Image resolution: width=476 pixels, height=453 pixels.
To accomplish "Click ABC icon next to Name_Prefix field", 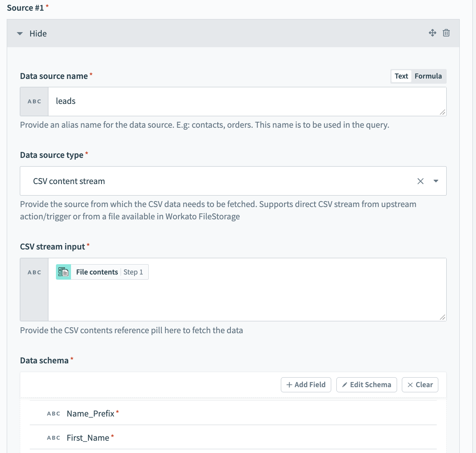I will click(x=54, y=414).
